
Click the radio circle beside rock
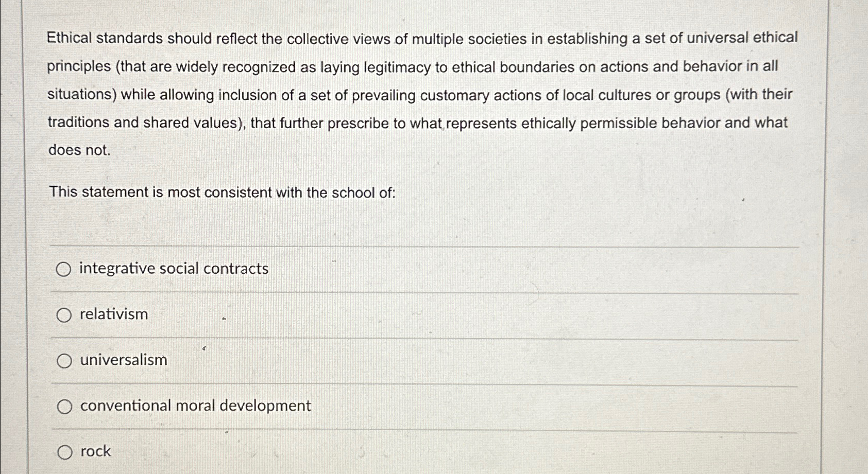pos(65,452)
